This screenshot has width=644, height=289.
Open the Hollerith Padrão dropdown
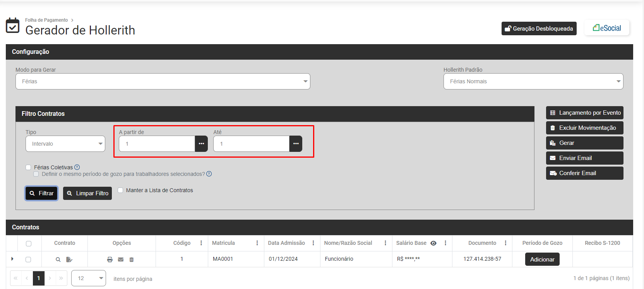533,81
